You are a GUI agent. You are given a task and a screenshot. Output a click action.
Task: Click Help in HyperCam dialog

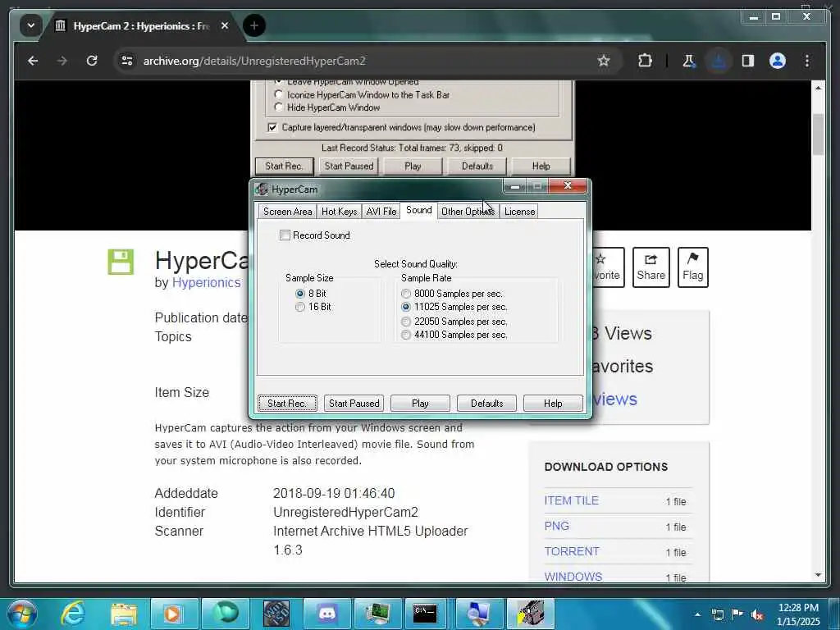coord(553,404)
